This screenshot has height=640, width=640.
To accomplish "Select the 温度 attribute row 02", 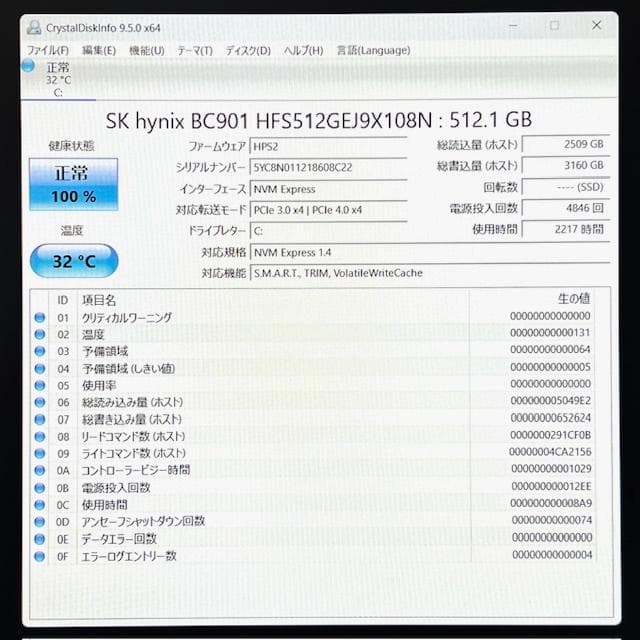I will pyautogui.click(x=313, y=334).
